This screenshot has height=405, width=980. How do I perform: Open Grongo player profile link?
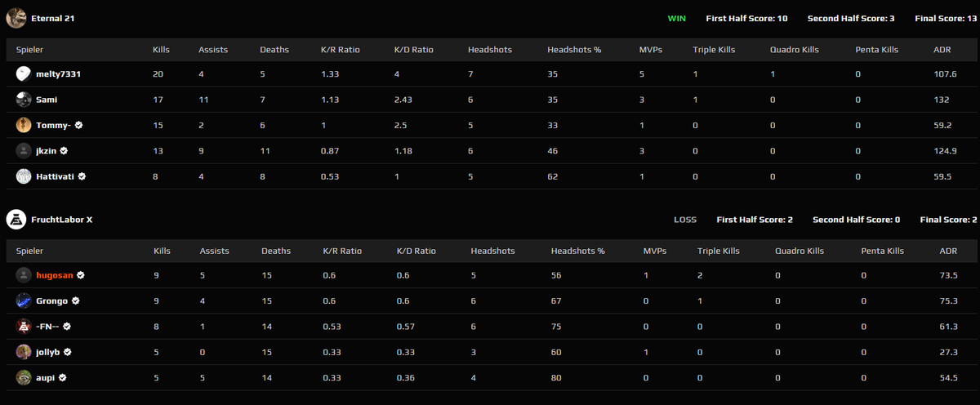(x=52, y=300)
